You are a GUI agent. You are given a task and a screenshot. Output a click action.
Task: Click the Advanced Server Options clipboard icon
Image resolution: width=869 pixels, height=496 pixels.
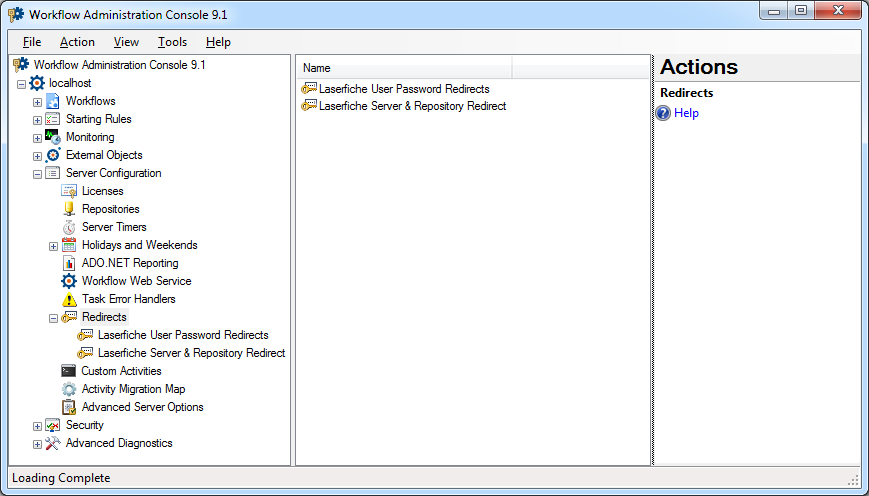(69, 407)
